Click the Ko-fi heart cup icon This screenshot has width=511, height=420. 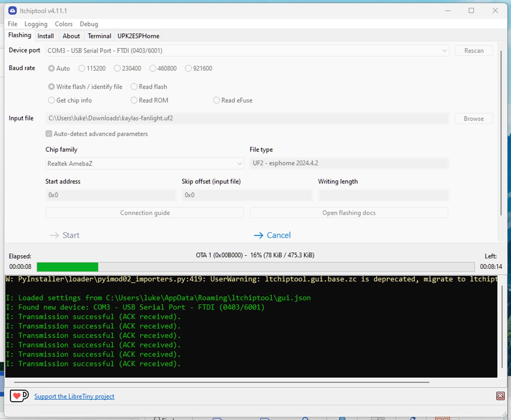pyautogui.click(x=19, y=396)
